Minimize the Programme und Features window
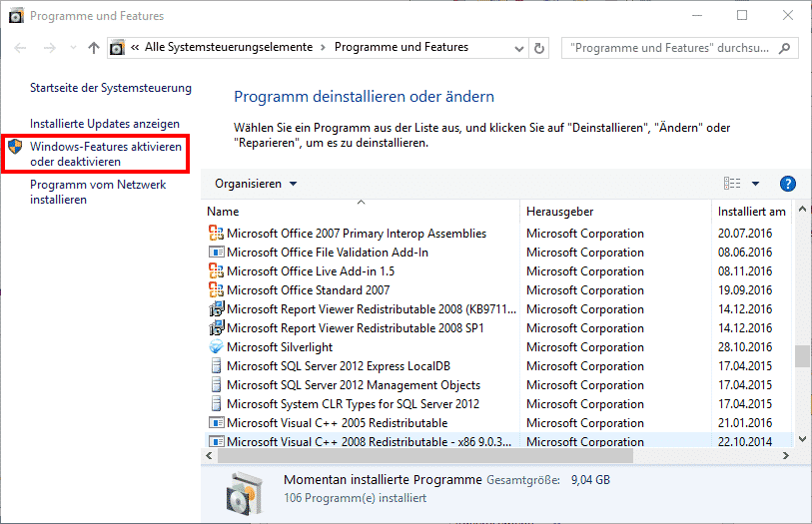The width and height of the screenshot is (812, 524). coord(697,16)
